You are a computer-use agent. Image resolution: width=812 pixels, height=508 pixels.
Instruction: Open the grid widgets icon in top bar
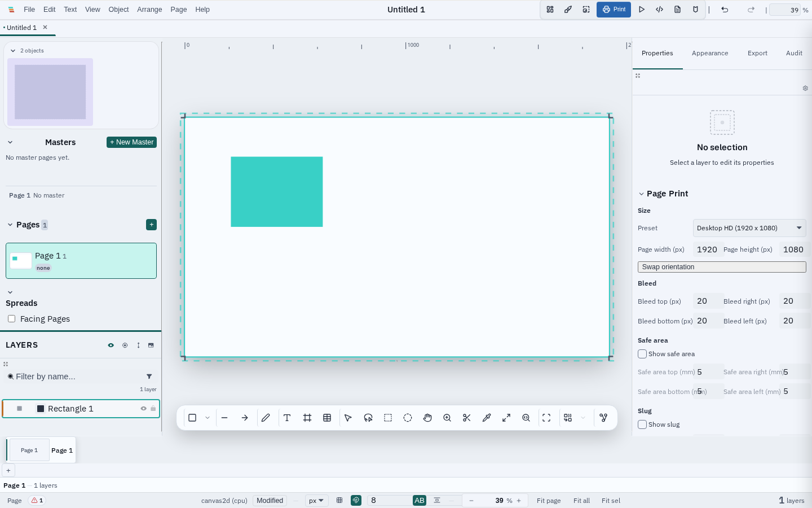pyautogui.click(x=550, y=10)
